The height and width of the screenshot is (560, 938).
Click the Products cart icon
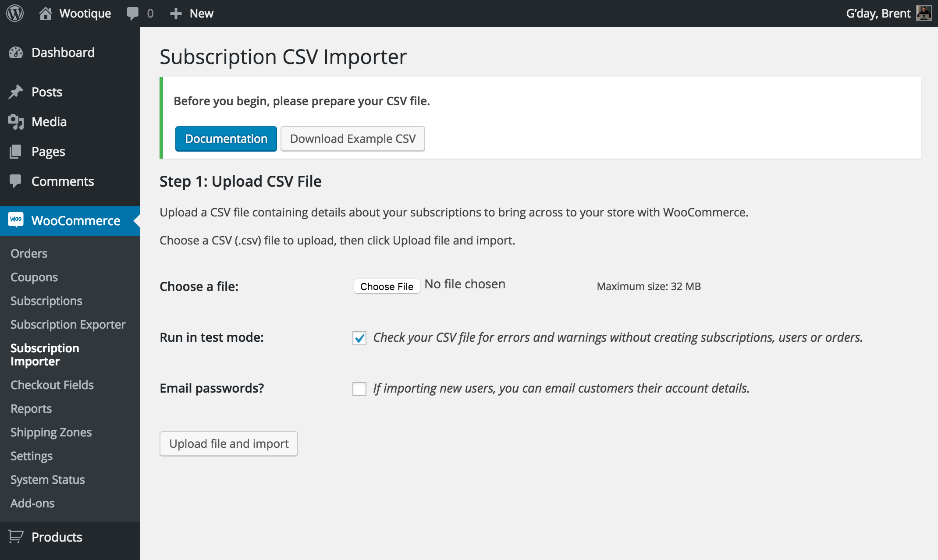click(x=16, y=537)
